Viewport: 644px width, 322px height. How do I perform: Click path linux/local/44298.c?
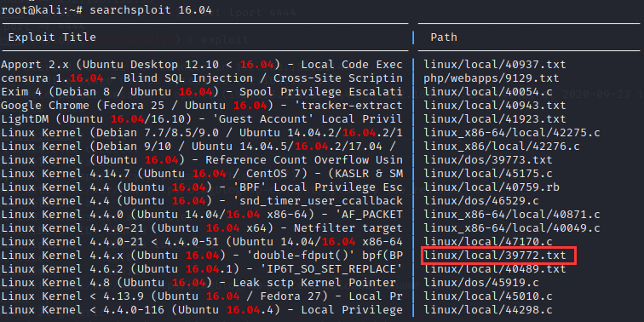click(x=488, y=309)
